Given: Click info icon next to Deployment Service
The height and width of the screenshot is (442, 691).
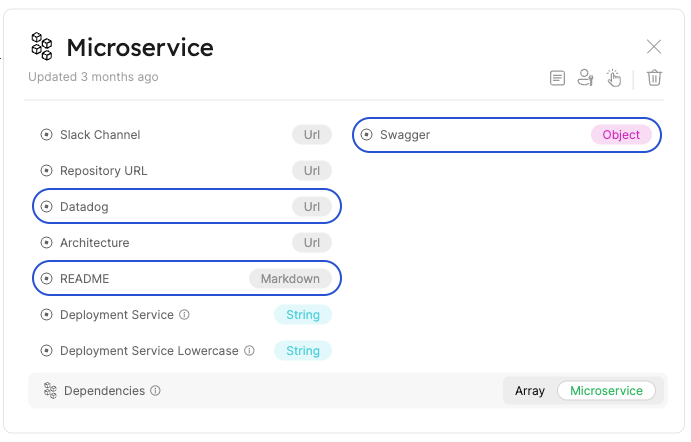Looking at the screenshot, I should pyautogui.click(x=185, y=315).
